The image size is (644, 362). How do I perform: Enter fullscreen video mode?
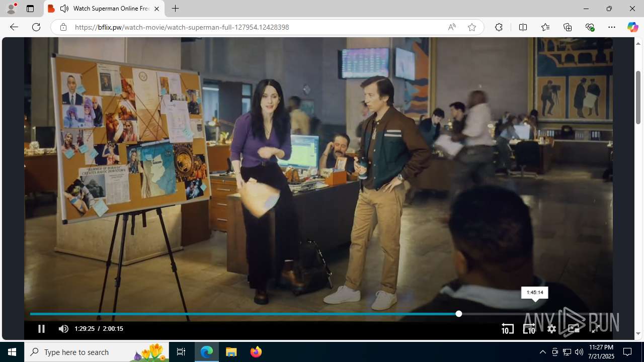click(x=596, y=329)
